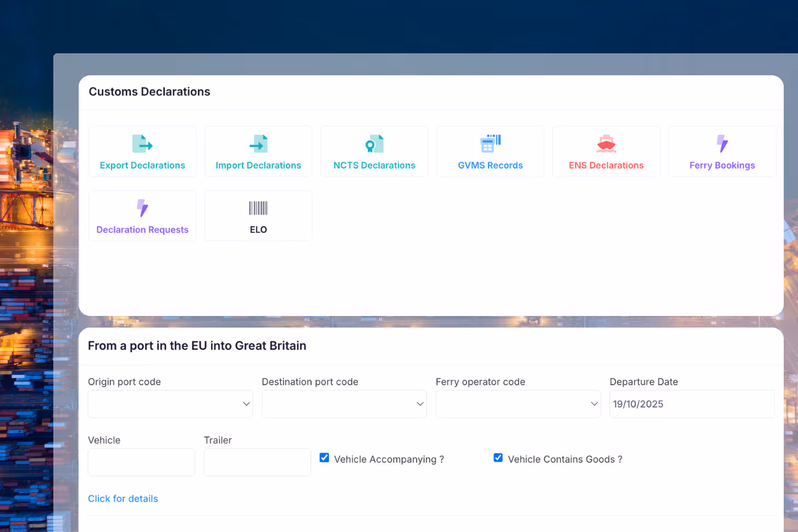This screenshot has height=532, width=798.
Task: Uncheck Vehicle Accompanying checkbox
Action: tap(324, 457)
